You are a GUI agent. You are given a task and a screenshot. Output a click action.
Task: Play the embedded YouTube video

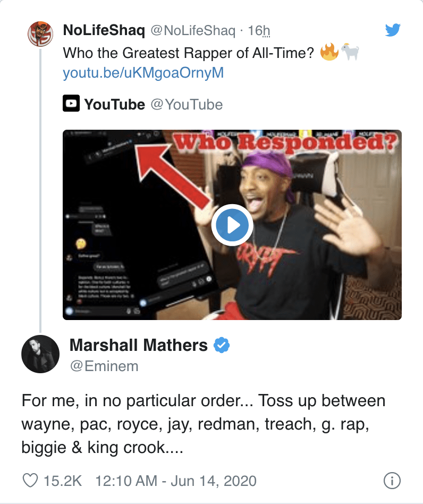click(232, 225)
